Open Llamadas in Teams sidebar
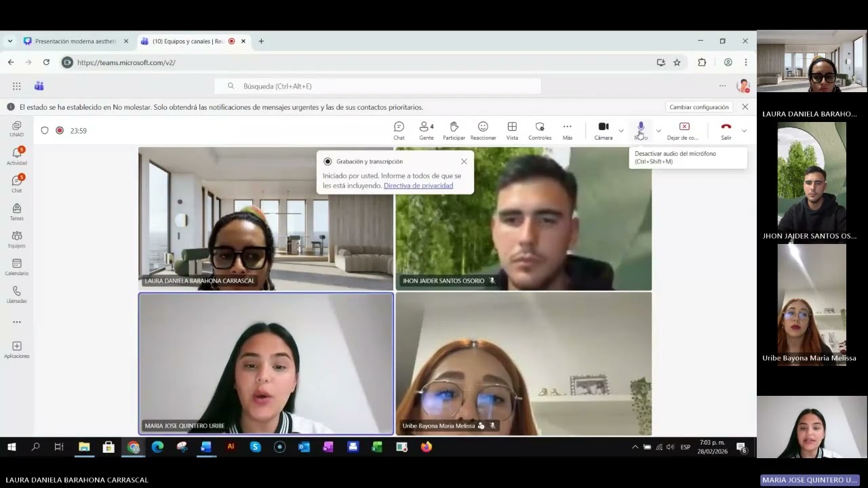The image size is (868, 488). 17,294
